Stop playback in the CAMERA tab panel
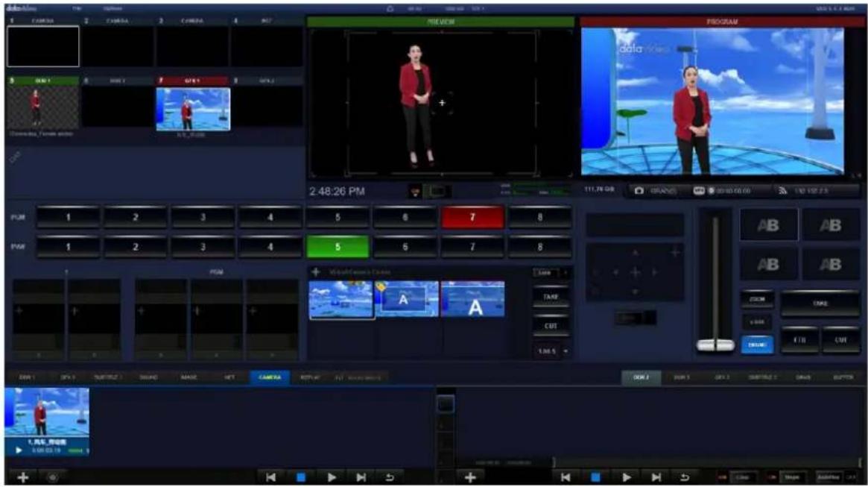This screenshot has width=868, height=487. pyautogui.click(x=300, y=477)
